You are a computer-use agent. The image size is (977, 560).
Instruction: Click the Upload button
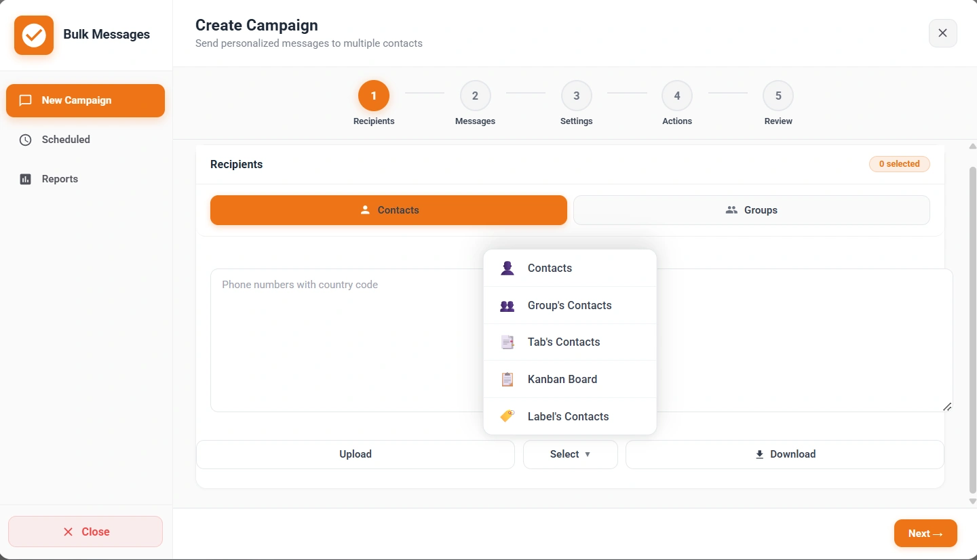click(x=356, y=454)
